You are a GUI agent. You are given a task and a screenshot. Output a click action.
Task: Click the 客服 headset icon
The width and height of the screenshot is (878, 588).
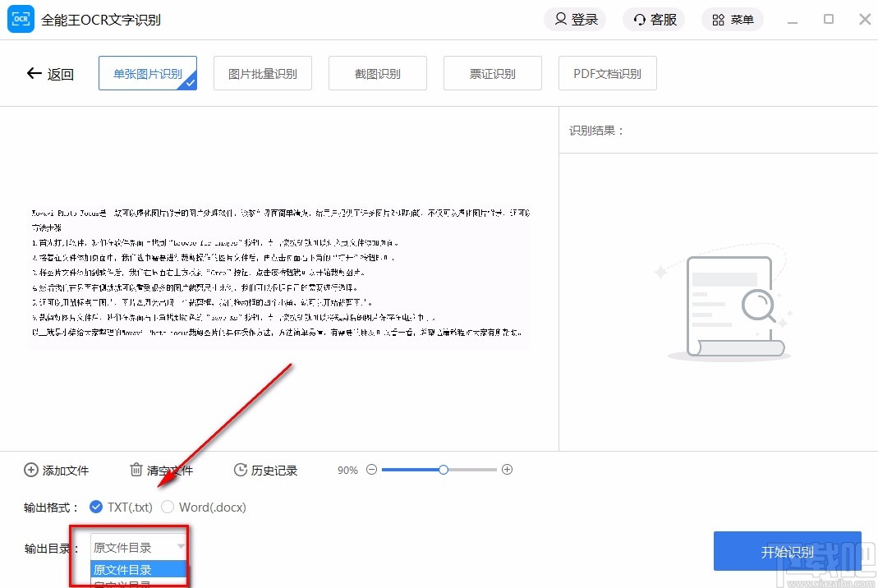click(x=639, y=20)
